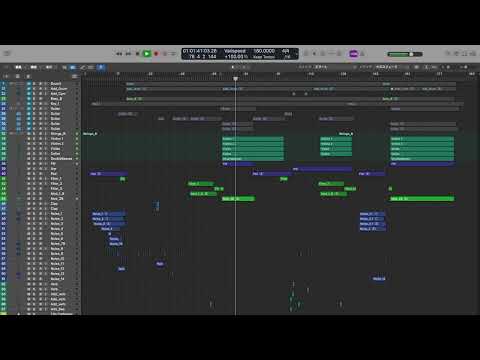The width and height of the screenshot is (480, 360).
Task: Select the Filter_2 track name
Action: point(56,184)
